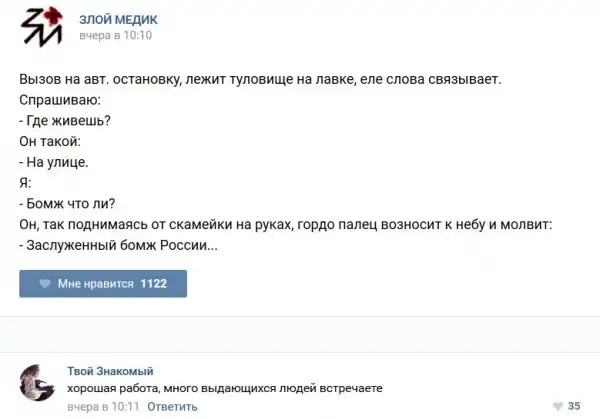Viewport: 600px width, 419px height.
Task: Like the comment with its heart icon
Action: (x=556, y=406)
